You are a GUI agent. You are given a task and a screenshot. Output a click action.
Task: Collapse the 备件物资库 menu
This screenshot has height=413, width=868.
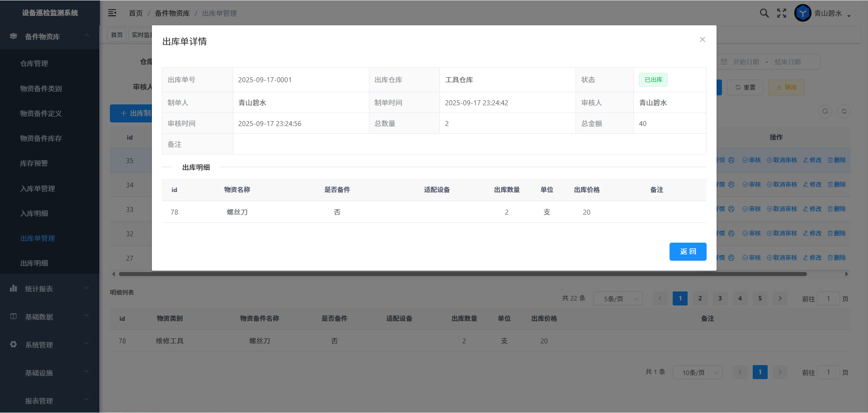50,37
